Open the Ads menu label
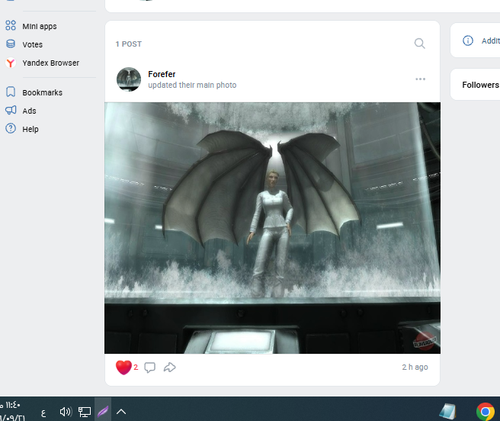Viewport: 500px width, 421px height. [29, 111]
